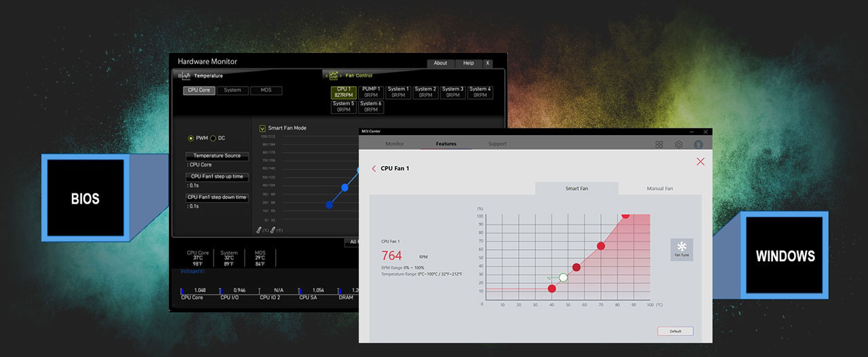This screenshot has width=868, height=357.
Task: Enable the PWM radio button
Action: (191, 138)
